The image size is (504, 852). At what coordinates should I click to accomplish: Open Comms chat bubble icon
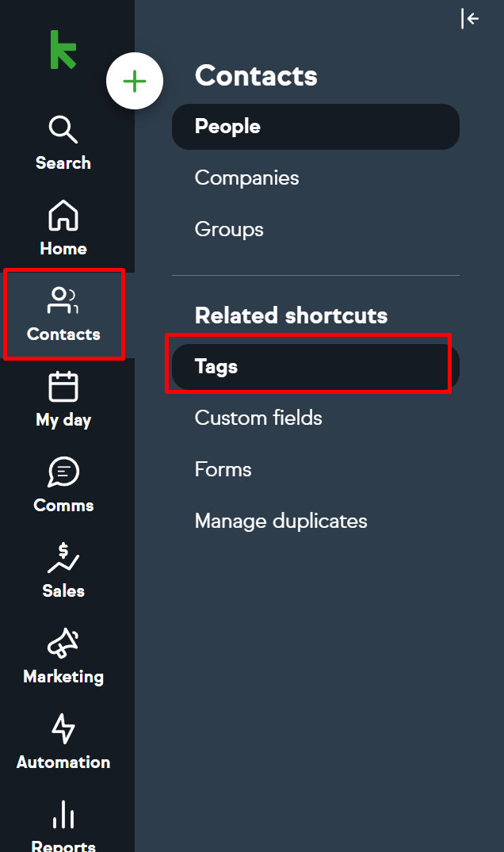[63, 472]
